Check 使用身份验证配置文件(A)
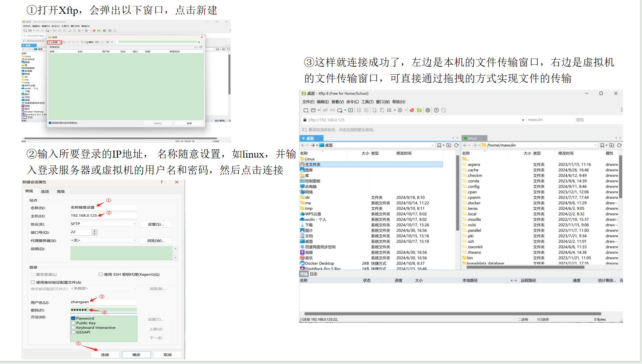 tap(33, 282)
